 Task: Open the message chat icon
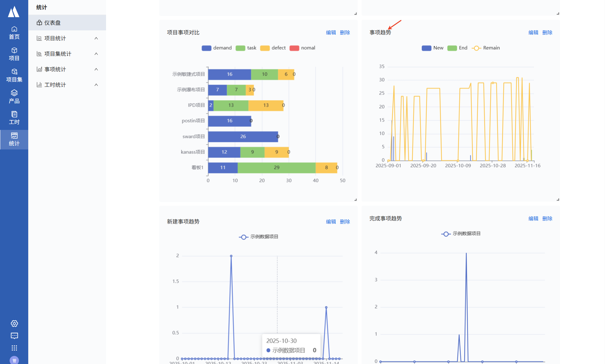(x=14, y=336)
